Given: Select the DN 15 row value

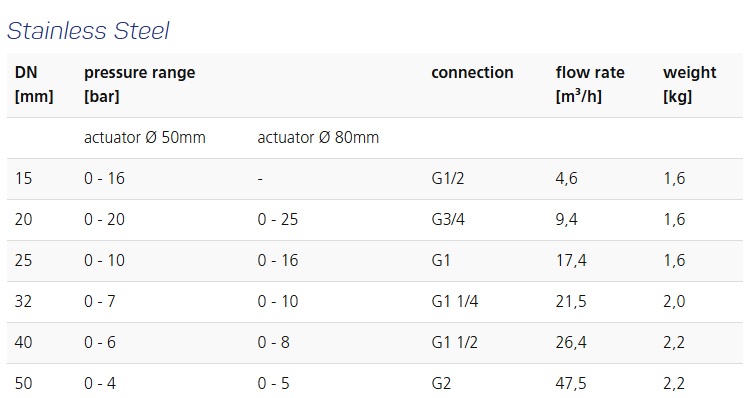Looking at the screenshot, I should click(x=23, y=178).
